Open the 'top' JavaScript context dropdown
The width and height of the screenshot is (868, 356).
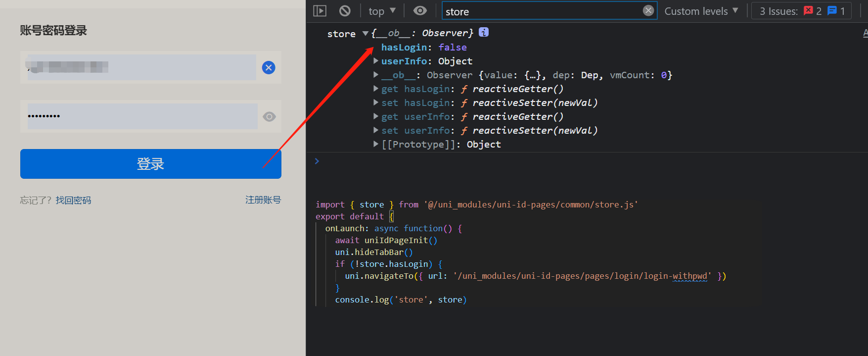click(382, 11)
